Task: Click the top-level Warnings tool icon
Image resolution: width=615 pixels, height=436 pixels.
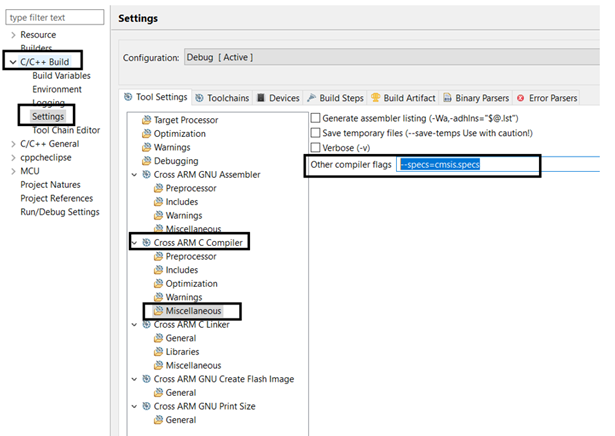Action: 146,147
